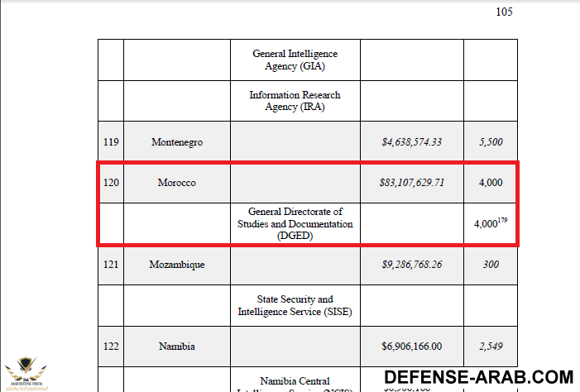Select the Morocco country cell

(177, 183)
